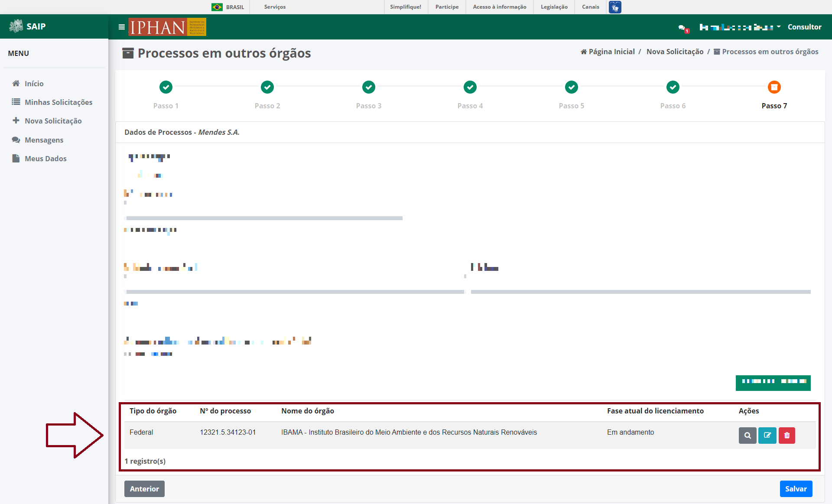Open the Legislação link
The image size is (832, 504).
click(x=554, y=7)
